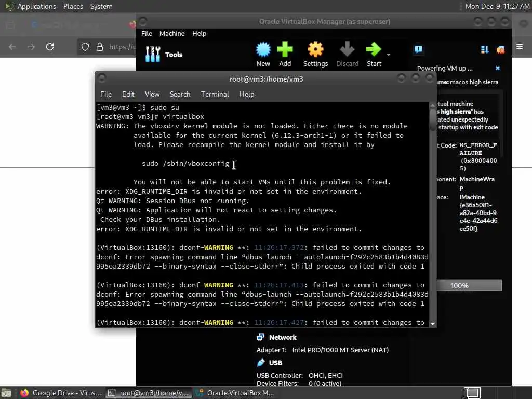Viewport: 532px width, 399px height.
Task: Open the Applications menu in top panel
Action: pos(37,6)
